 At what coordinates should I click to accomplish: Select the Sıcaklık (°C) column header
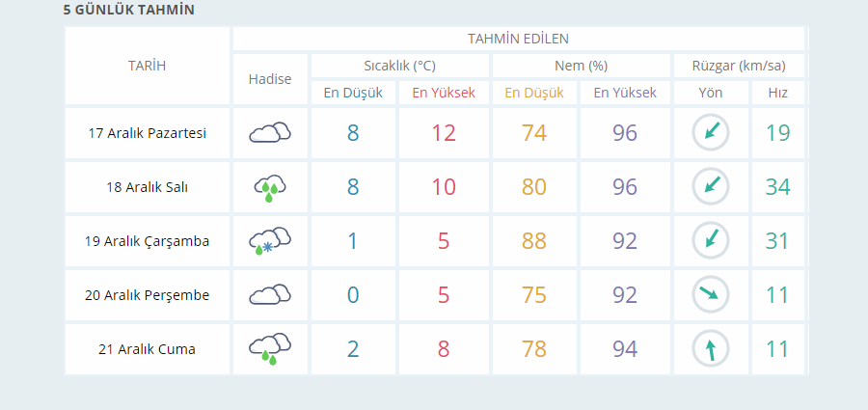click(x=399, y=66)
